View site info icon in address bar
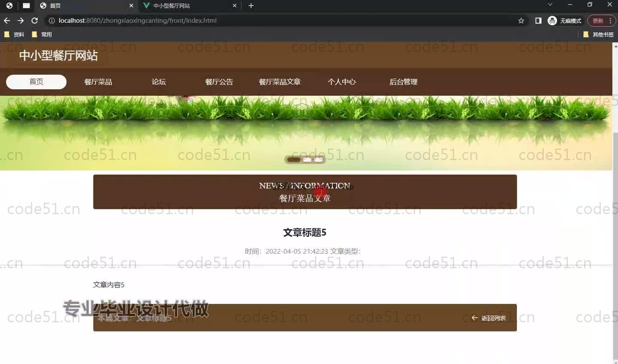 (x=51, y=21)
